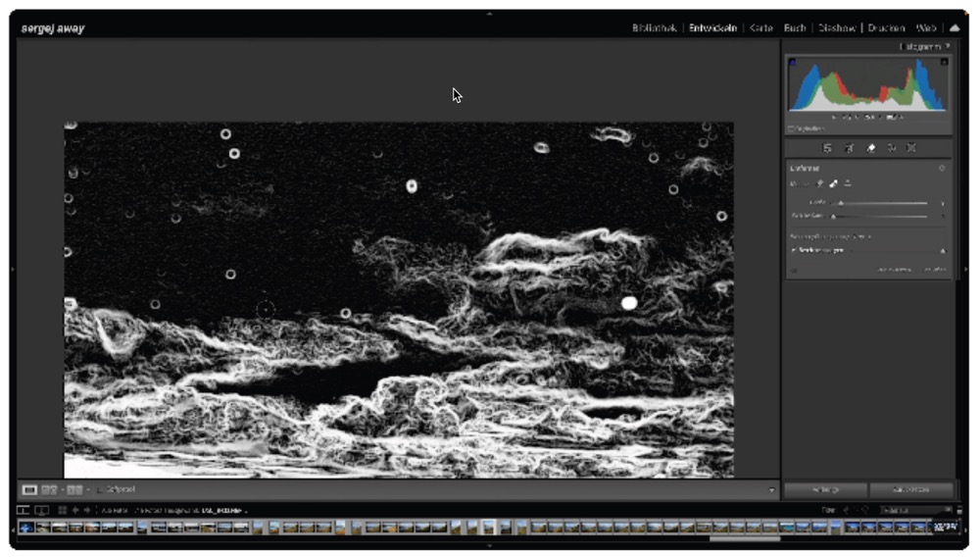This screenshot has height=557, width=980.
Task: Filter by rejected flag icon
Action: (865, 511)
